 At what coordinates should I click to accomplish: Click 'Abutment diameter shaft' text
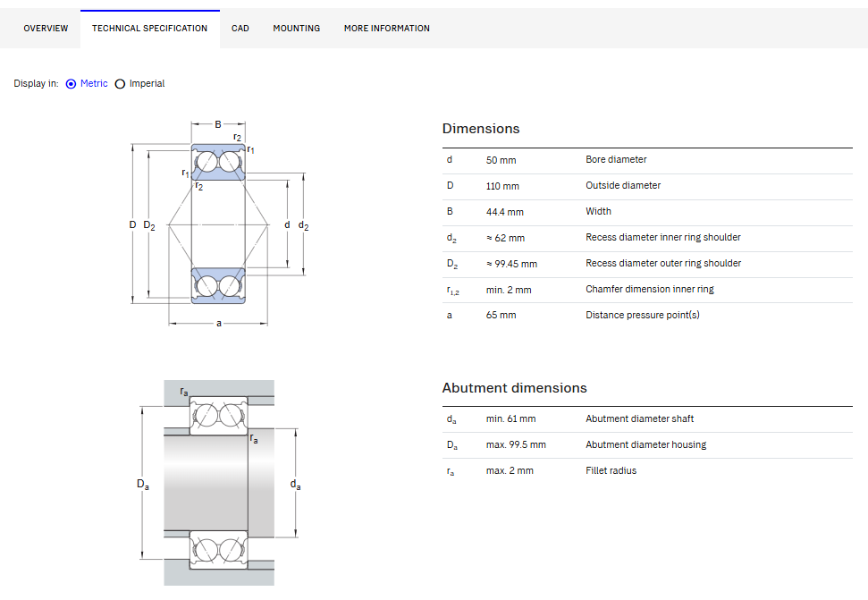coord(639,419)
